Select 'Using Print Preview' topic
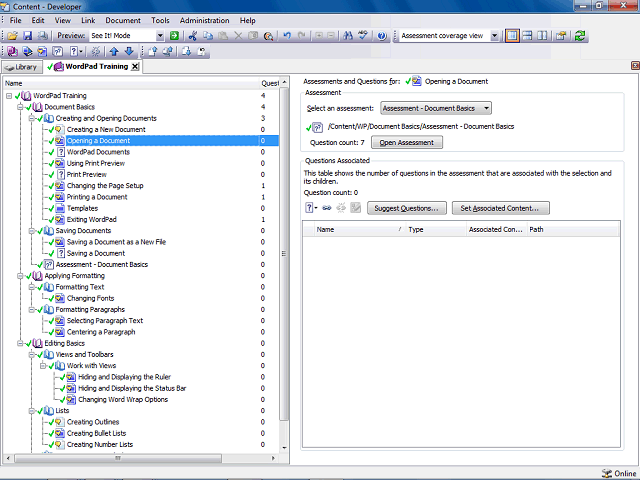The width and height of the screenshot is (640, 480). coord(96,163)
